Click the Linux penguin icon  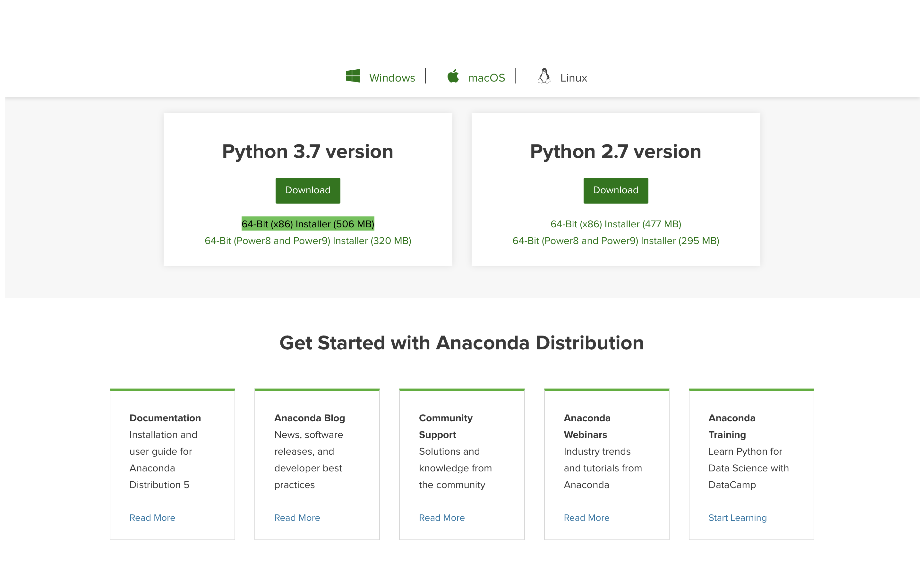(544, 76)
